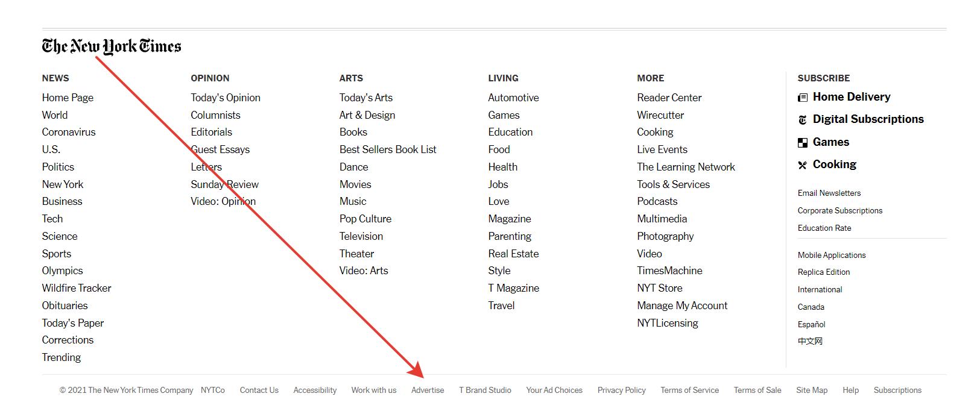This screenshot has height=414, width=980.
Task: Go to Home Page under News
Action: [68, 98]
